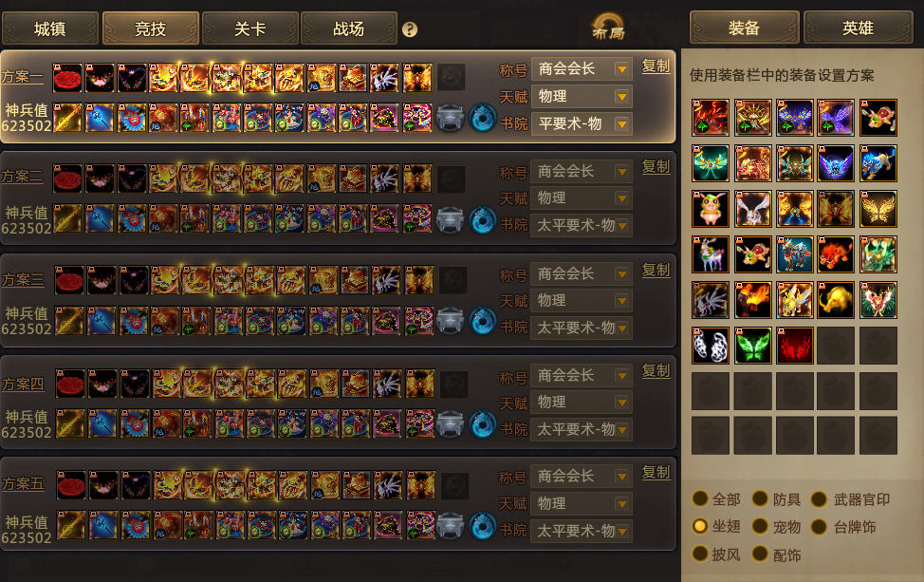Screen dimensions: 924x582
Task: Select the 全部 filter radio button
Action: (x=700, y=498)
